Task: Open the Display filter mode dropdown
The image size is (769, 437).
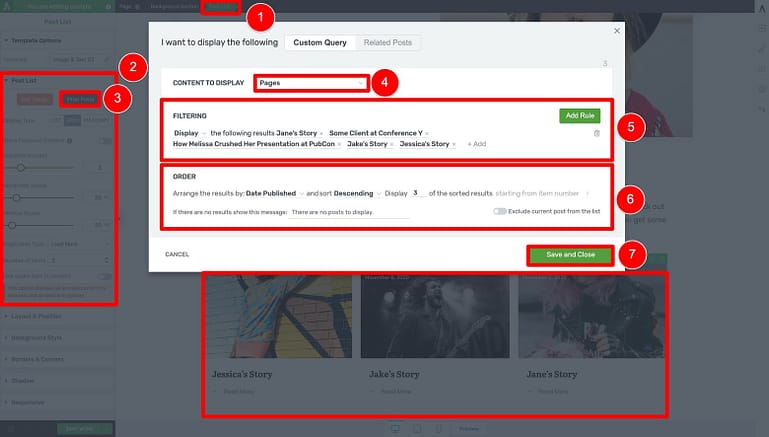Action: [190, 133]
